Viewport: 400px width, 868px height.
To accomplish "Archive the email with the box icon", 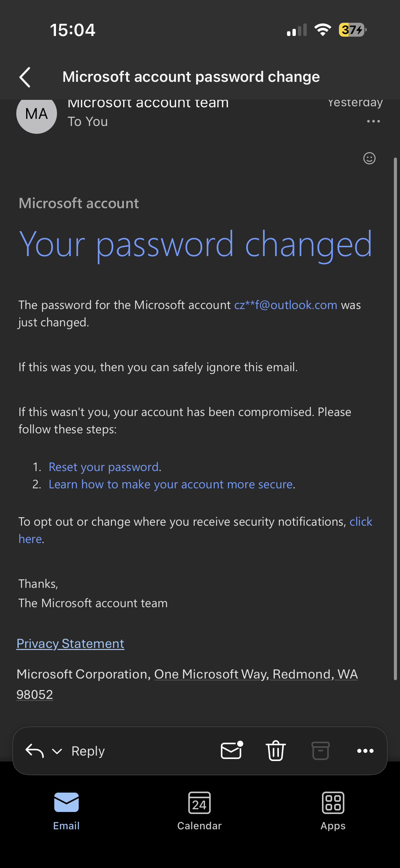I will pyautogui.click(x=320, y=751).
